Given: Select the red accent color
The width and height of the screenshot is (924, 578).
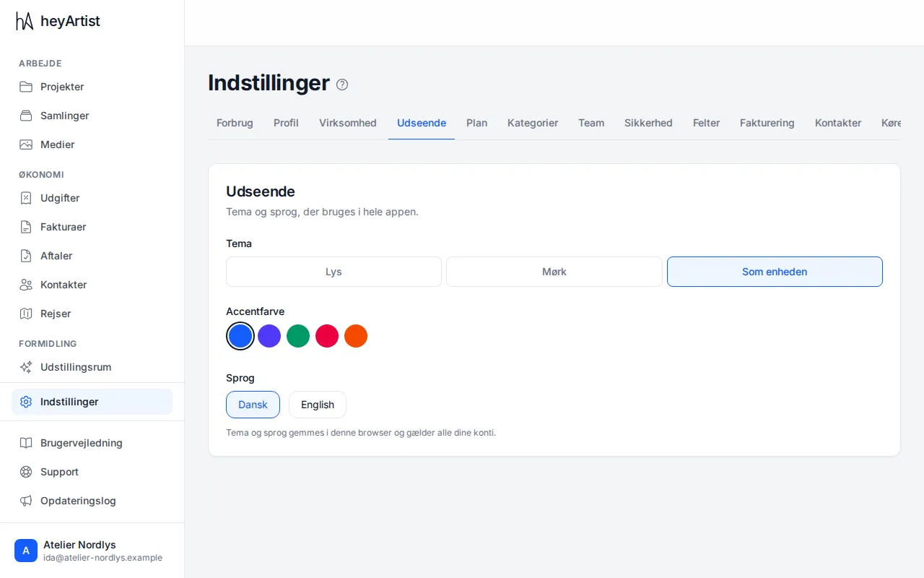Looking at the screenshot, I should pyautogui.click(x=327, y=336).
